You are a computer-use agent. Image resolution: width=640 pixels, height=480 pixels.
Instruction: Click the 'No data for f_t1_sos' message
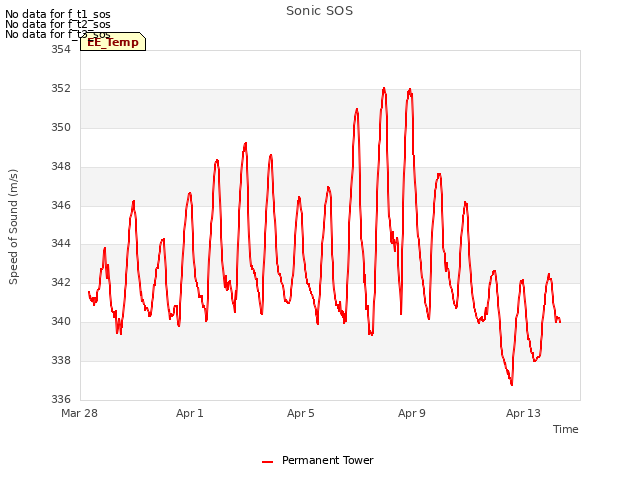pyautogui.click(x=58, y=14)
